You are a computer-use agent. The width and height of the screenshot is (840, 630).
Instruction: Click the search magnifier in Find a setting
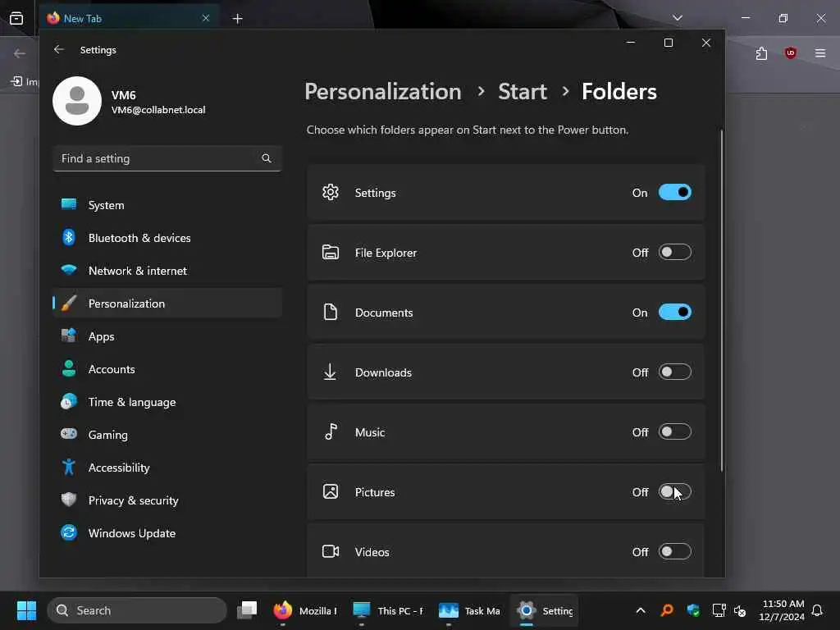267,158
